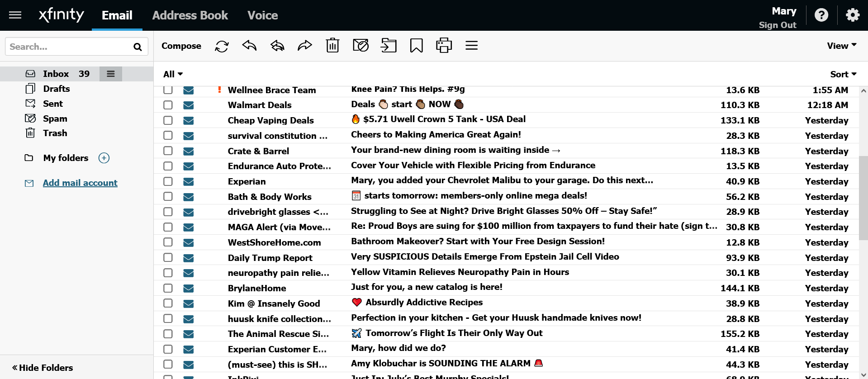
Task: Click envelope icon for BrylaneHome
Action: pyautogui.click(x=189, y=288)
